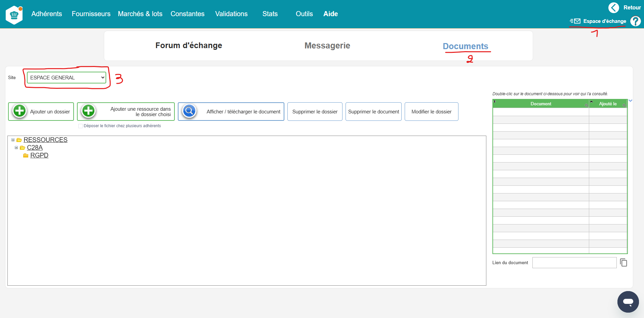644x318 pixels.
Task: Click Afficher / télécharger le document button
Action: coord(231,112)
